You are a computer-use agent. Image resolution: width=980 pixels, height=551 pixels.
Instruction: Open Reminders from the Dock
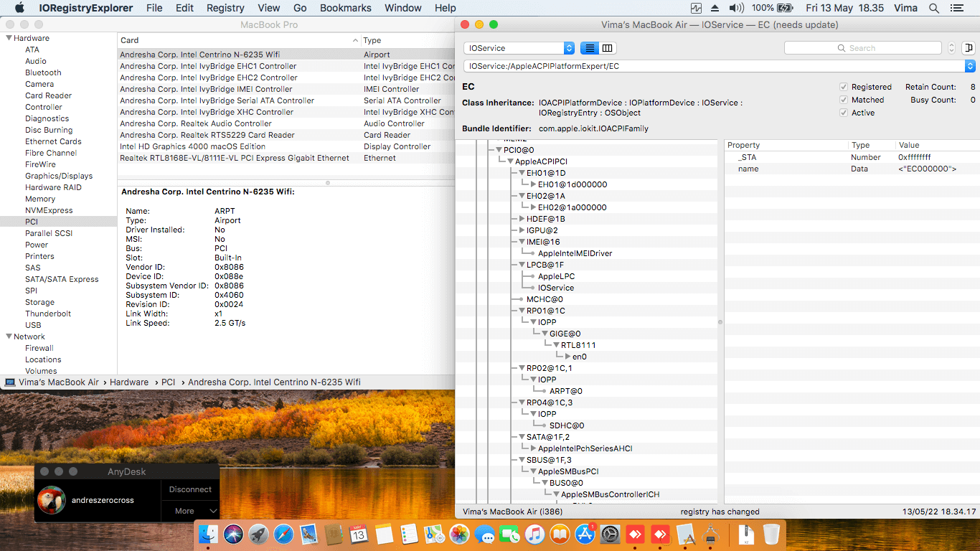tap(410, 534)
